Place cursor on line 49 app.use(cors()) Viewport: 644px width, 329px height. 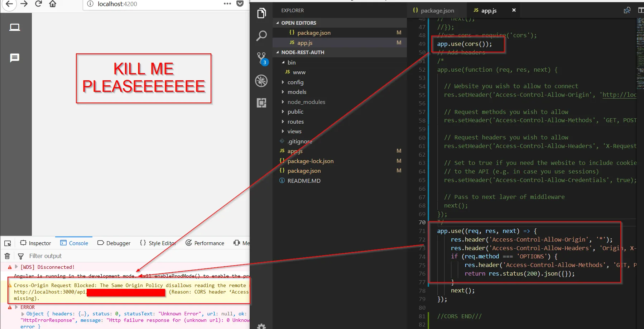tap(465, 44)
